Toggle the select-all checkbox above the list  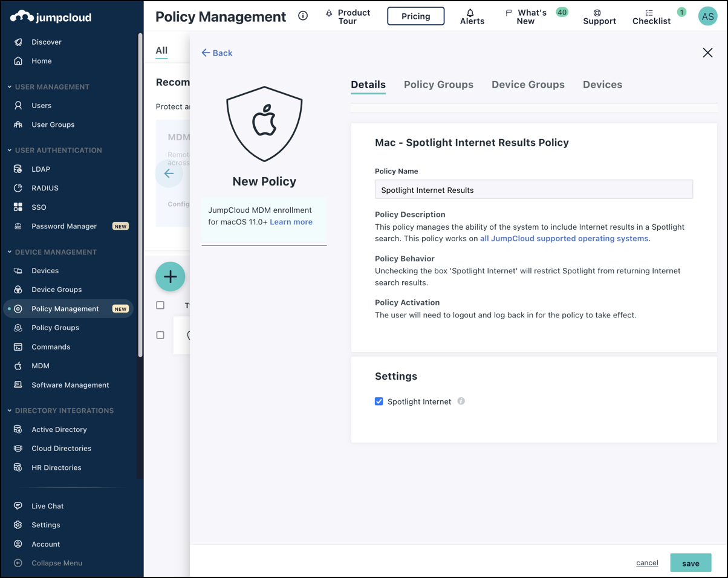[160, 305]
